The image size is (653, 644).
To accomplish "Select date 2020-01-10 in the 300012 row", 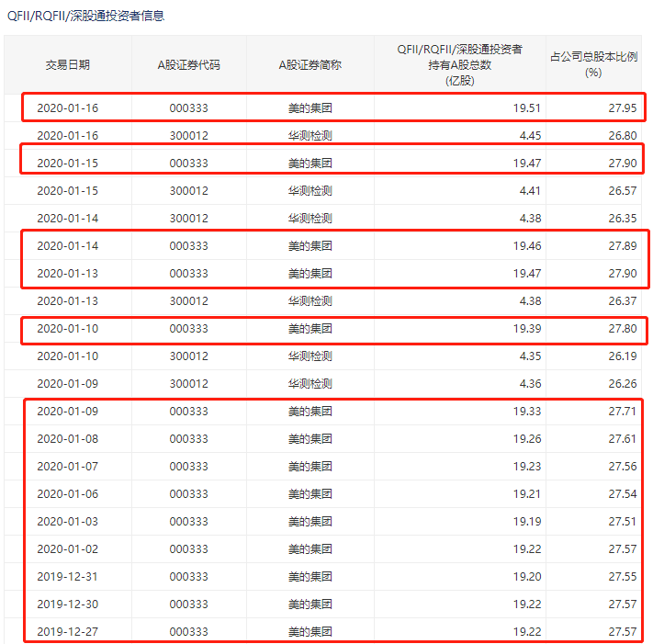I will [67, 356].
